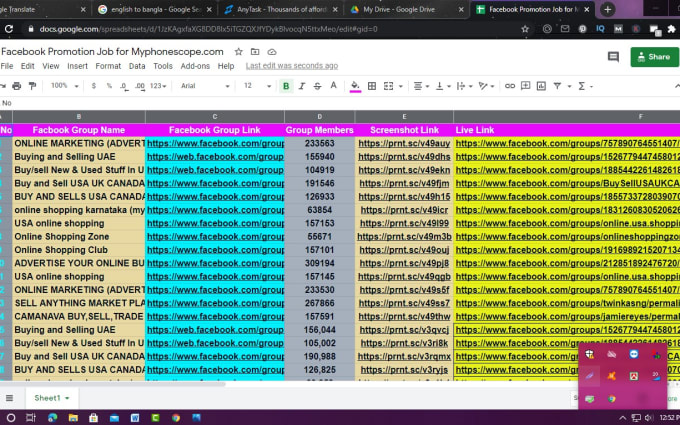680x425 pixels.
Task: Open the fill color picker
Action: click(x=355, y=86)
